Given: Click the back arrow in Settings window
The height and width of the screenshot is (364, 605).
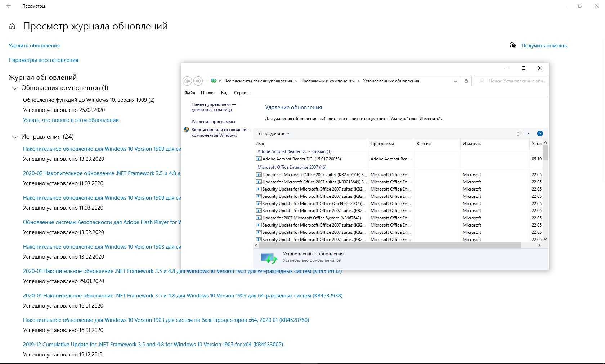Looking at the screenshot, I should [x=9, y=6].
